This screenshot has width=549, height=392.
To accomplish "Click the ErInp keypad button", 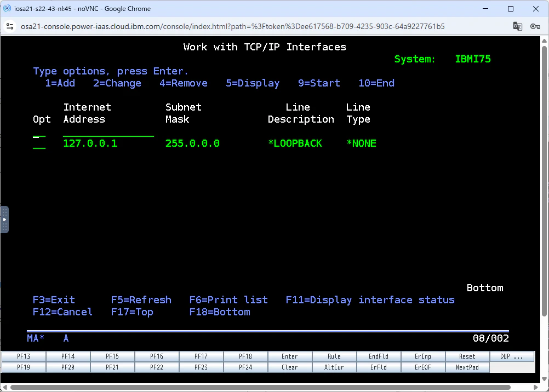I will coord(423,356).
